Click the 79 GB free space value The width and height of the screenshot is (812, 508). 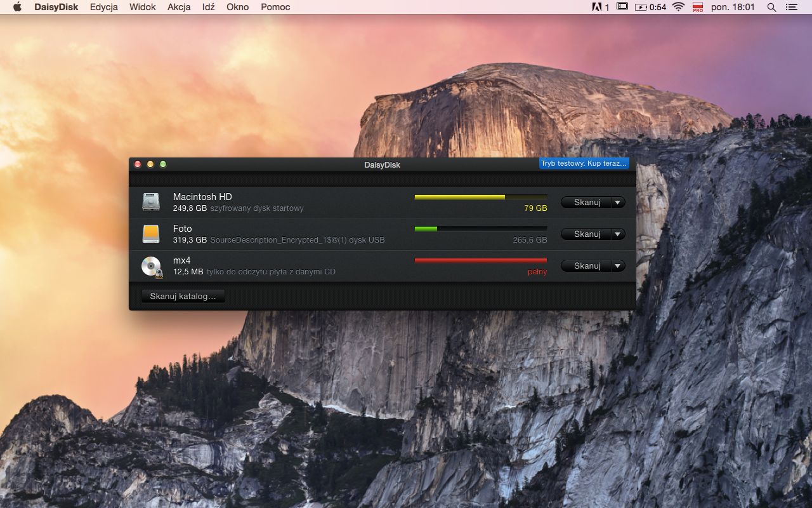click(535, 208)
